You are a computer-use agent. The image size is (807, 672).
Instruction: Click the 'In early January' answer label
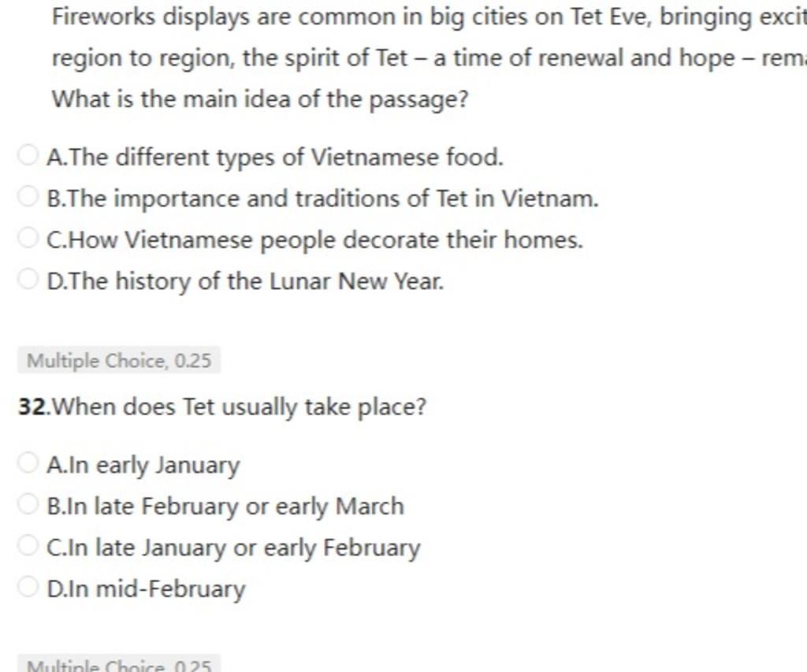pyautogui.click(x=143, y=465)
